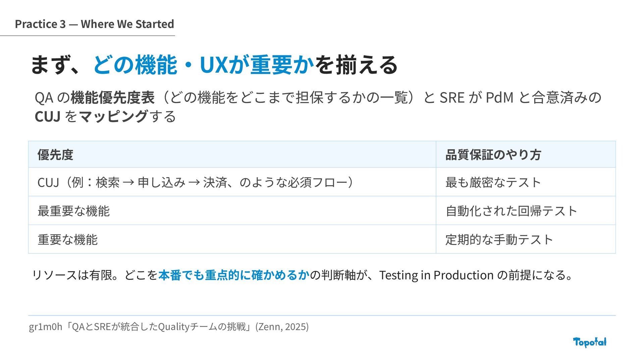Click the 最も厳密なテスト cell

pos(526,182)
